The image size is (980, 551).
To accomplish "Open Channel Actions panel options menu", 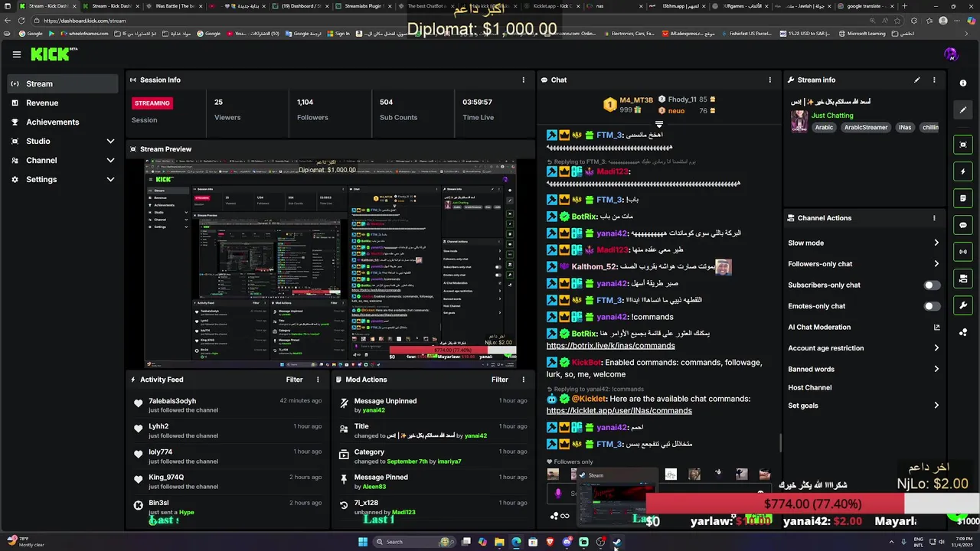I will pos(934,218).
